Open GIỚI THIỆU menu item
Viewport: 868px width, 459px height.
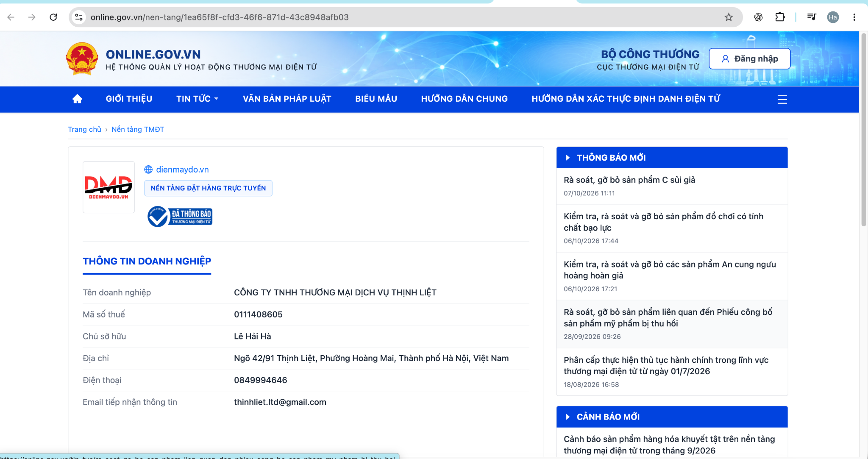[x=129, y=99]
